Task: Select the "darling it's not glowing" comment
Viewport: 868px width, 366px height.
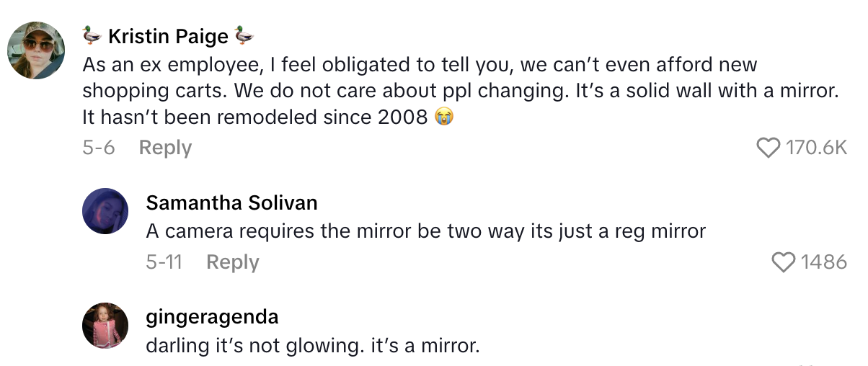Action: pos(312,345)
